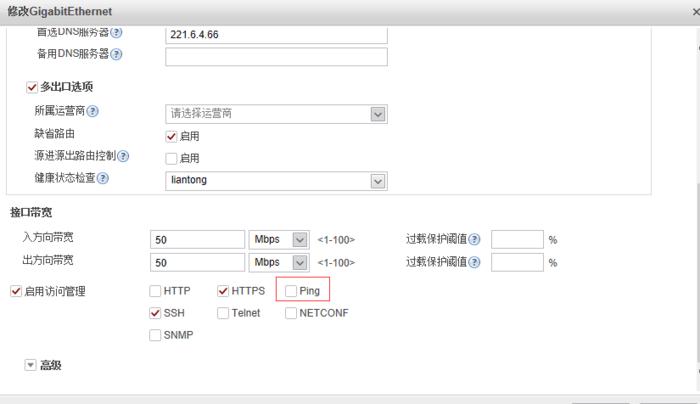Image resolution: width=700 pixels, height=404 pixels.
Task: Toggle 启用访问管理 checkbox
Action: tap(16, 291)
